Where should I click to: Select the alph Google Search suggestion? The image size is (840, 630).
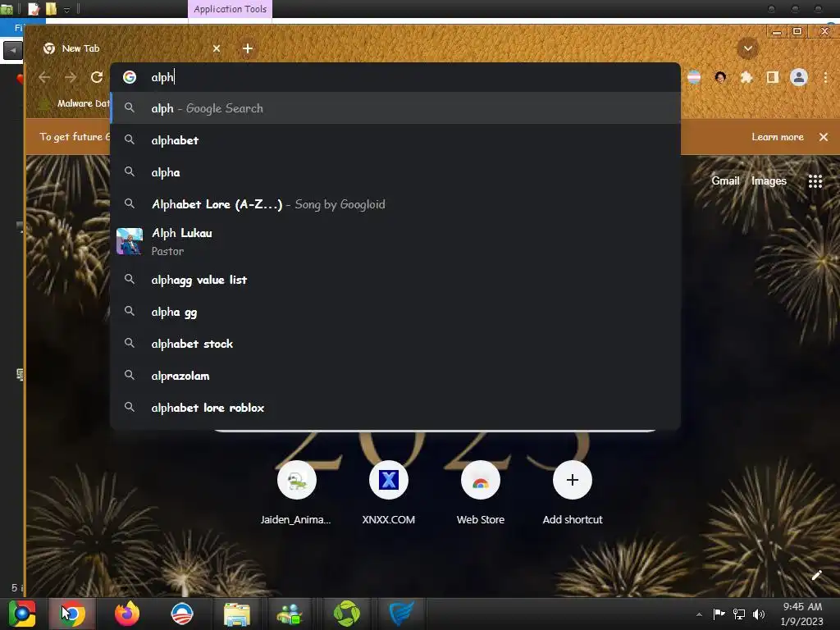[x=395, y=108]
